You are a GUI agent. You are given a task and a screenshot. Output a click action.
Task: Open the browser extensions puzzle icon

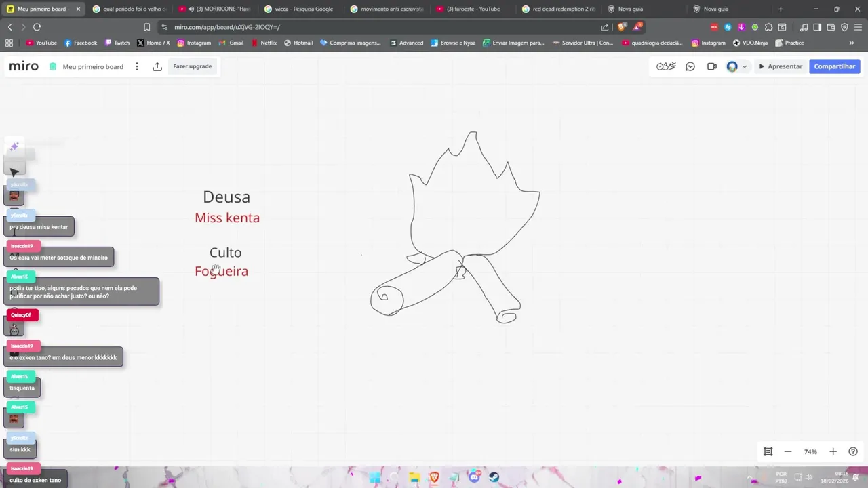768,27
